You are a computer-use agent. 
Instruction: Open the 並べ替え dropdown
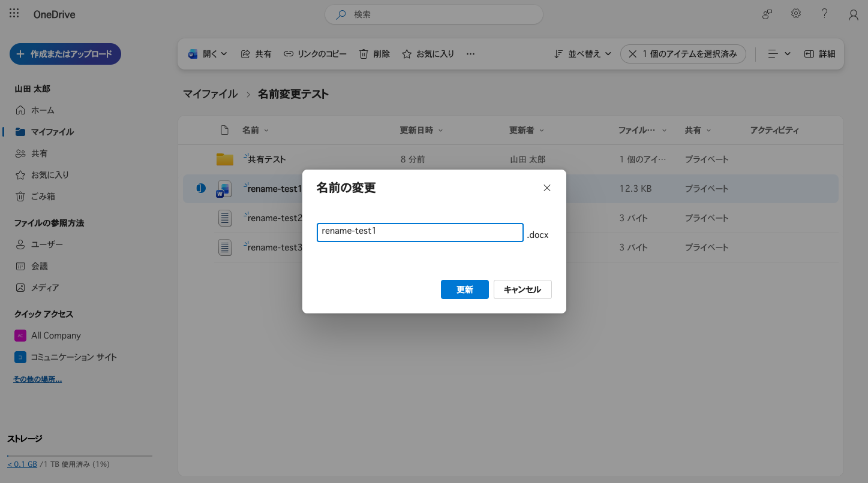click(x=581, y=54)
